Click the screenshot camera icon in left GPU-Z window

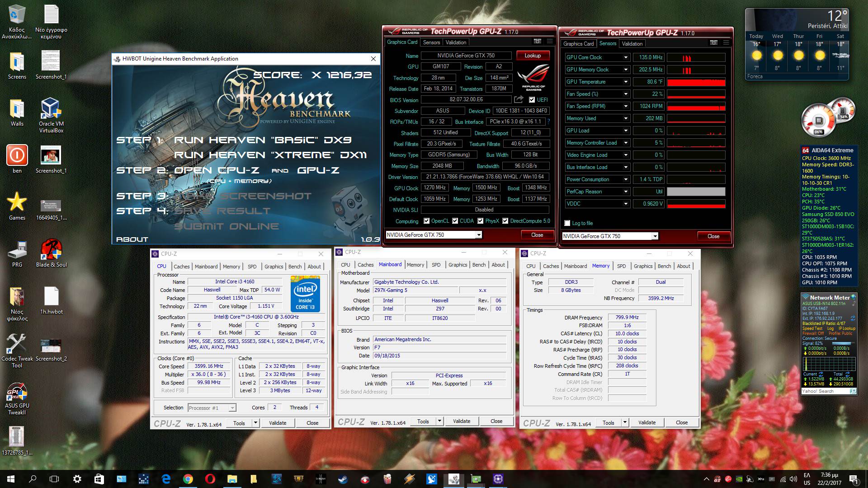tap(537, 42)
